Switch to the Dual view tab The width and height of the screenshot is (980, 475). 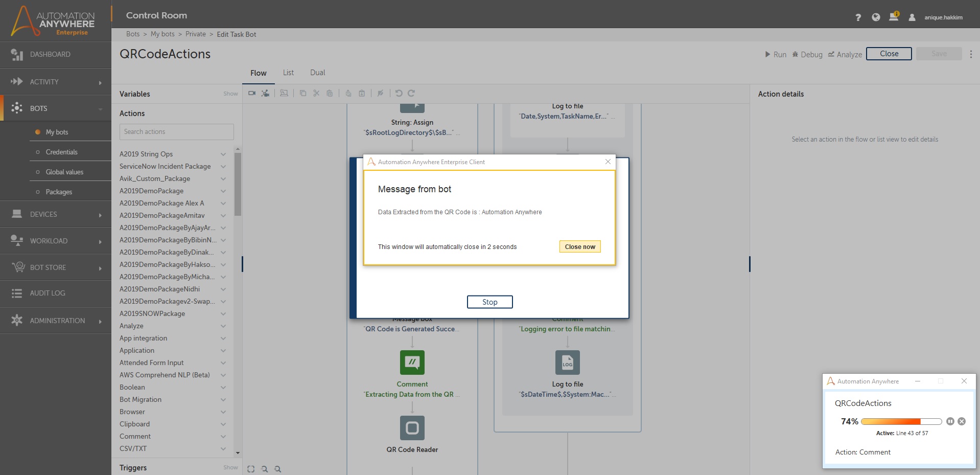tap(317, 73)
